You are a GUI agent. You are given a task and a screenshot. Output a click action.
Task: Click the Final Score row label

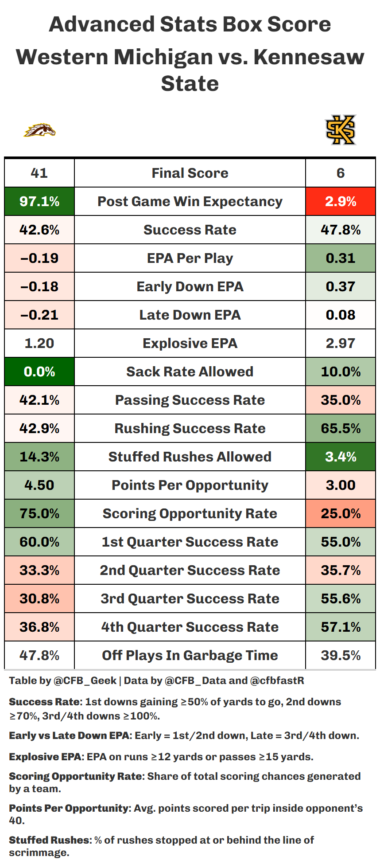click(190, 173)
